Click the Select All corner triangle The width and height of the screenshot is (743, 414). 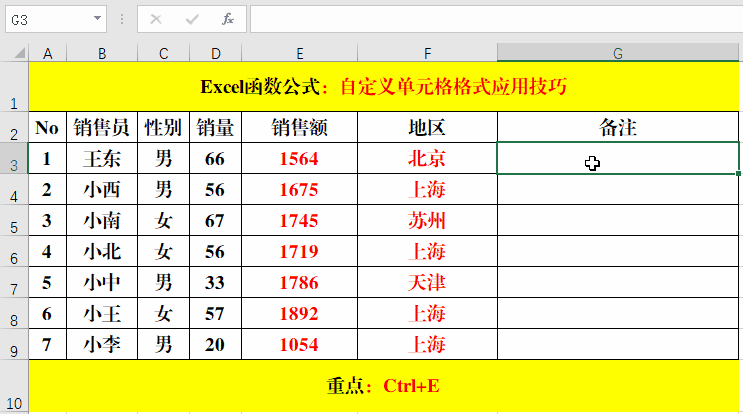[19, 53]
